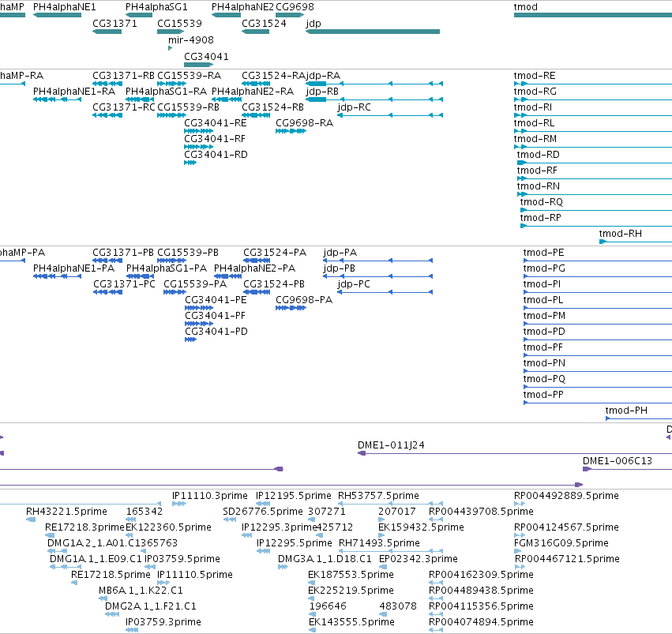
Task: Select the CG31524 gene label
Action: pos(264,24)
